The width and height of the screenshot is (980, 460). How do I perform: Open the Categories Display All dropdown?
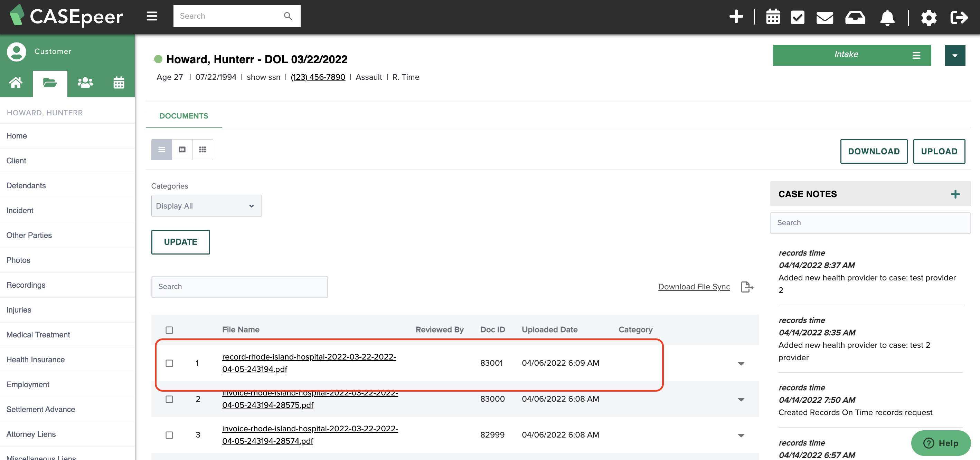(206, 206)
